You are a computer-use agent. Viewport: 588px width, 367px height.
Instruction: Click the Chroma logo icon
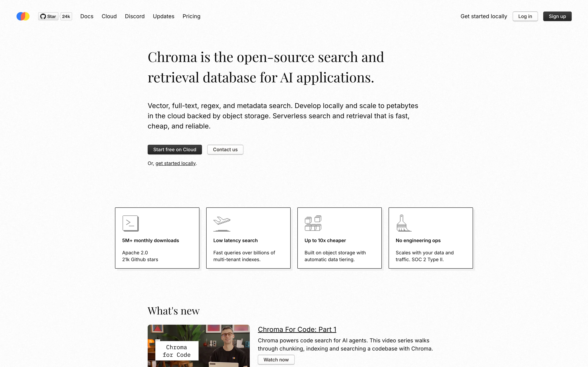point(23,16)
